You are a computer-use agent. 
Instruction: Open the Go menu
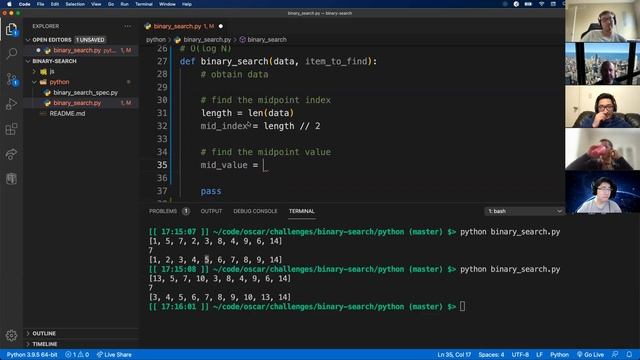pos(111,4)
